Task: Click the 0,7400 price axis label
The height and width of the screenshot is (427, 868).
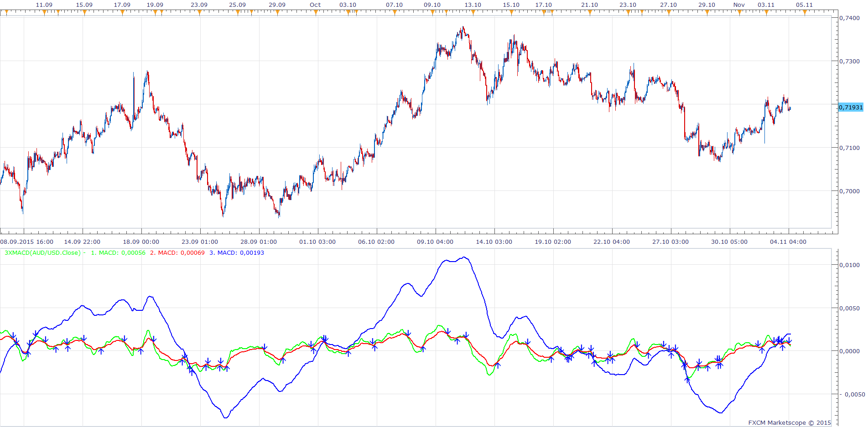Action: tap(850, 18)
